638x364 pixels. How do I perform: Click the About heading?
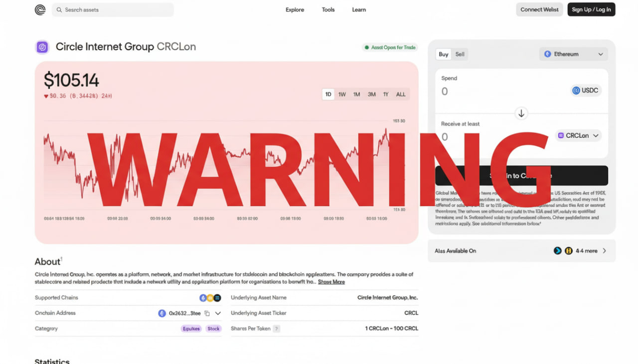pos(47,262)
